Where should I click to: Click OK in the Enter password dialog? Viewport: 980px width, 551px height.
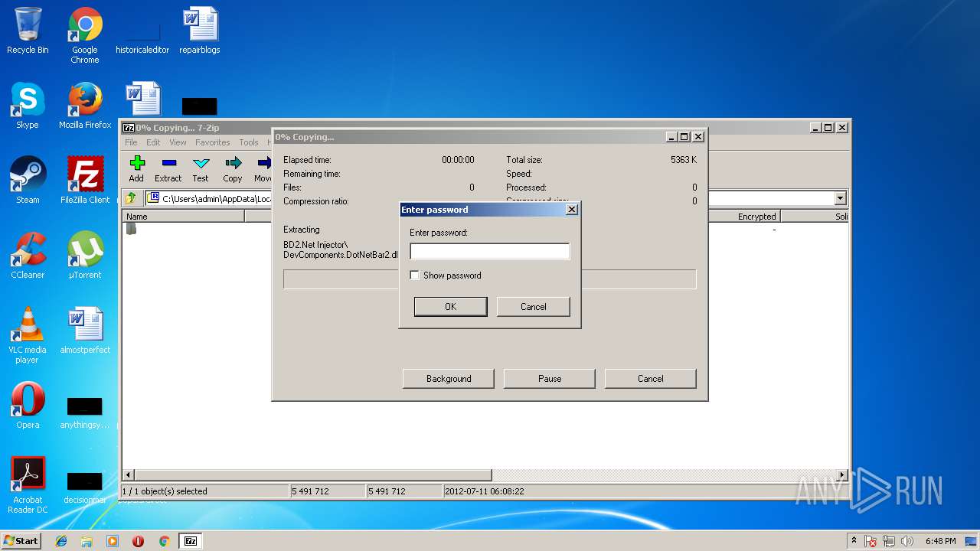(450, 307)
